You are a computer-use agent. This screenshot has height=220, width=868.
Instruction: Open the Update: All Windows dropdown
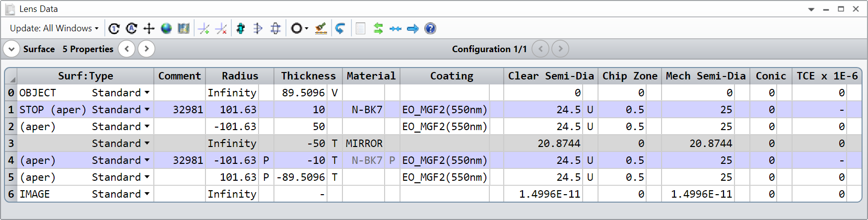54,28
